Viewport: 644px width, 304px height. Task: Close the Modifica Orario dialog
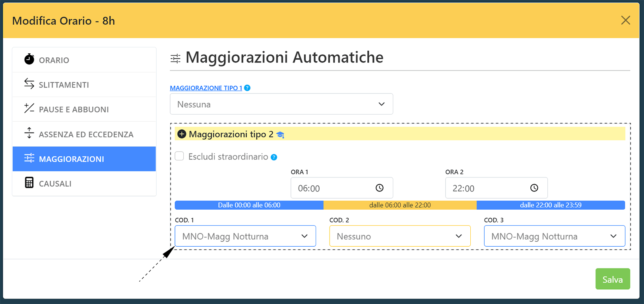625,20
